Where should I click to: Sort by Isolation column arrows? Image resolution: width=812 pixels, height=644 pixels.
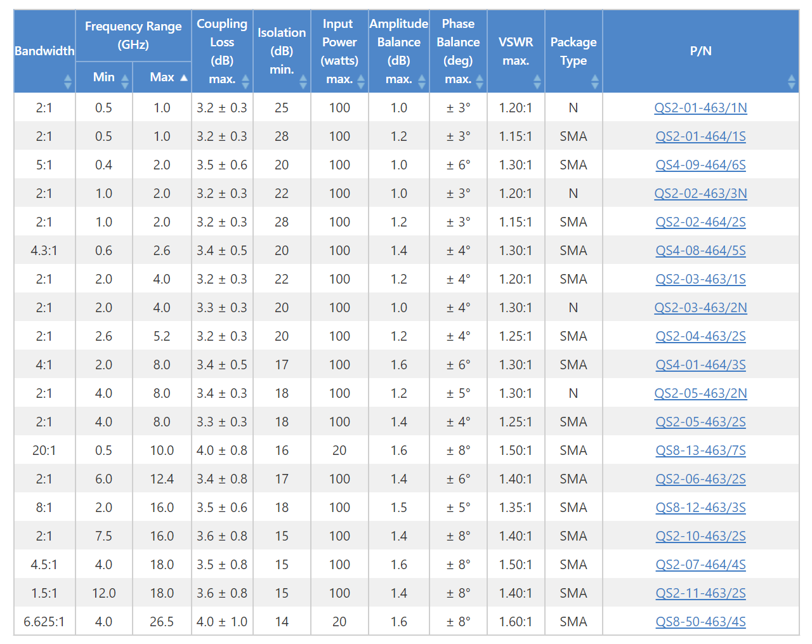click(303, 81)
